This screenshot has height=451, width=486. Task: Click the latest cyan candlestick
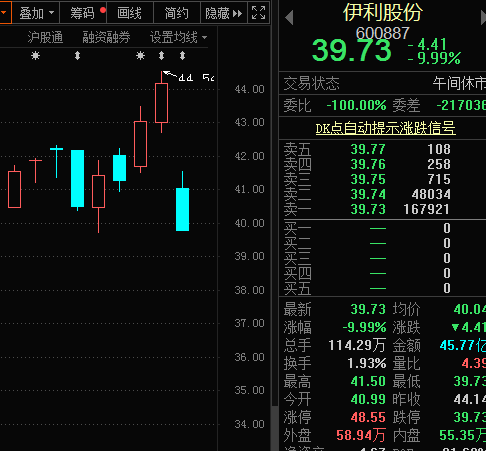tap(182, 209)
